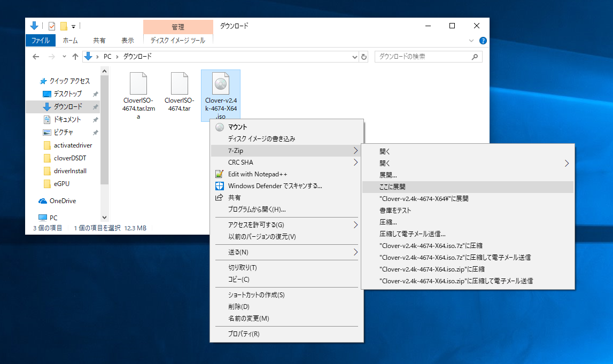Image resolution: width=613 pixels, height=364 pixels.
Task: Open ダウンロード in the navigation pane
Action: (x=64, y=107)
